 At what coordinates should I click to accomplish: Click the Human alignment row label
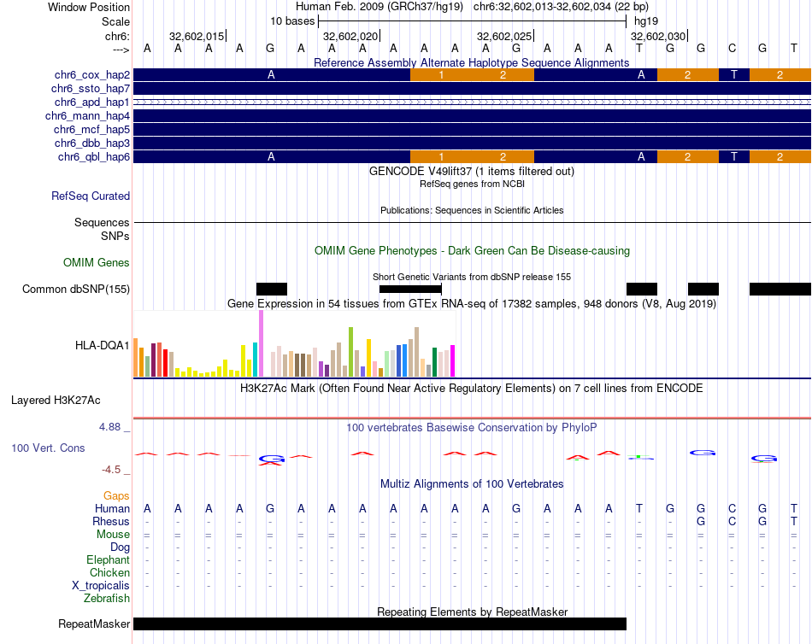click(x=112, y=508)
